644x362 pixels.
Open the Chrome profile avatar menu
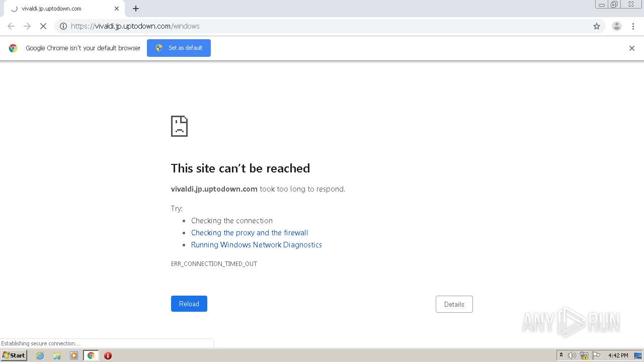[617, 26]
